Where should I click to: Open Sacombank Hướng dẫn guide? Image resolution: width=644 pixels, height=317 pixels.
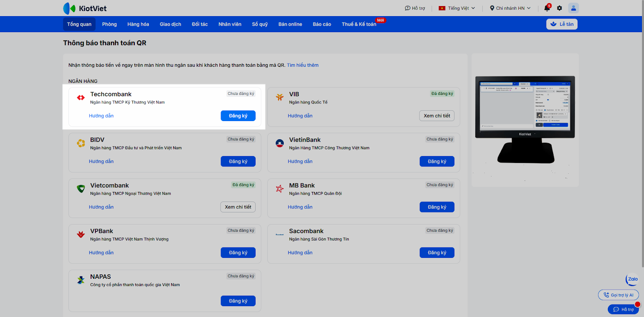point(300,253)
